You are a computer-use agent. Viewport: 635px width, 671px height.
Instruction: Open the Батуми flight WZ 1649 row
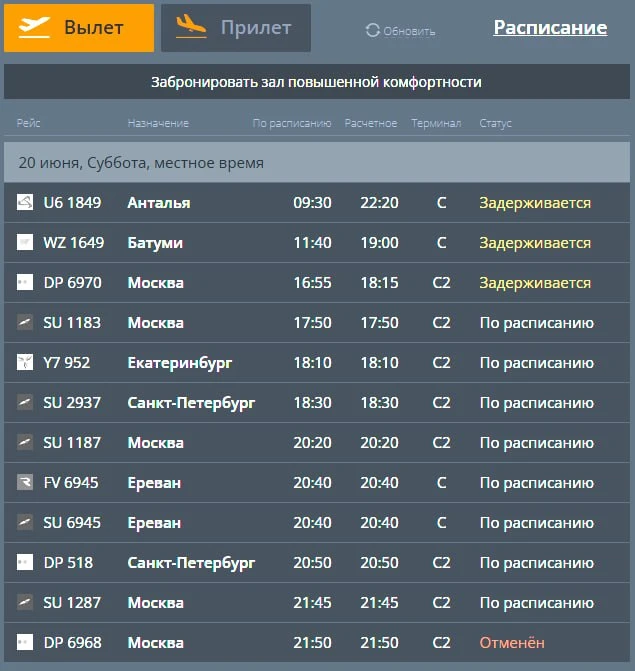pos(317,243)
